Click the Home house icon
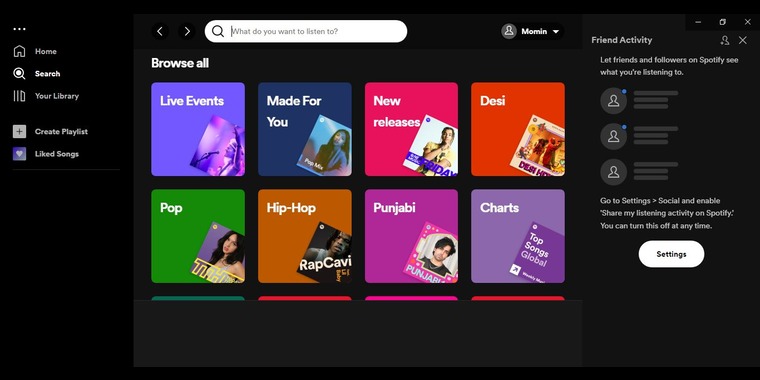 pos(19,51)
